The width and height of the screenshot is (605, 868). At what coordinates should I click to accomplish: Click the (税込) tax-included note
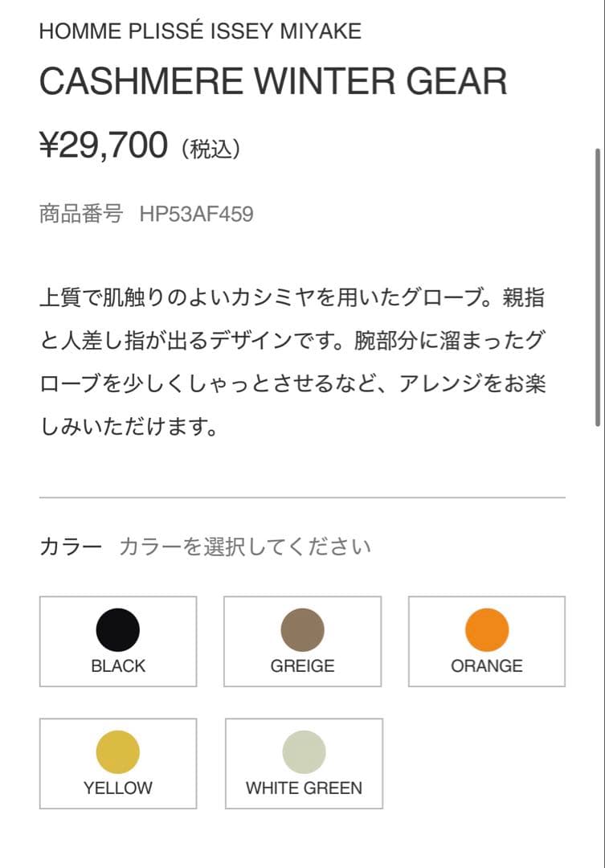coord(211,149)
